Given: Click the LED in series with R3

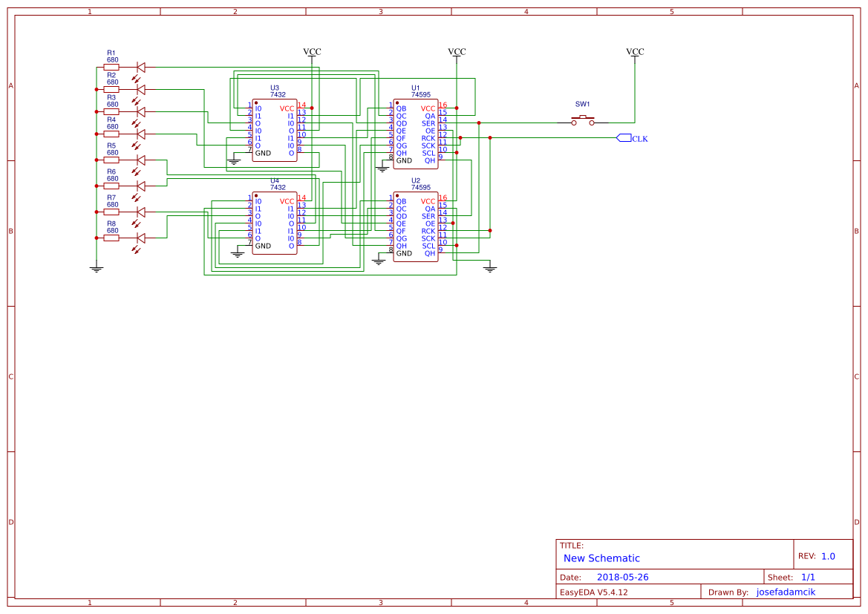Looking at the screenshot, I should (x=140, y=112).
